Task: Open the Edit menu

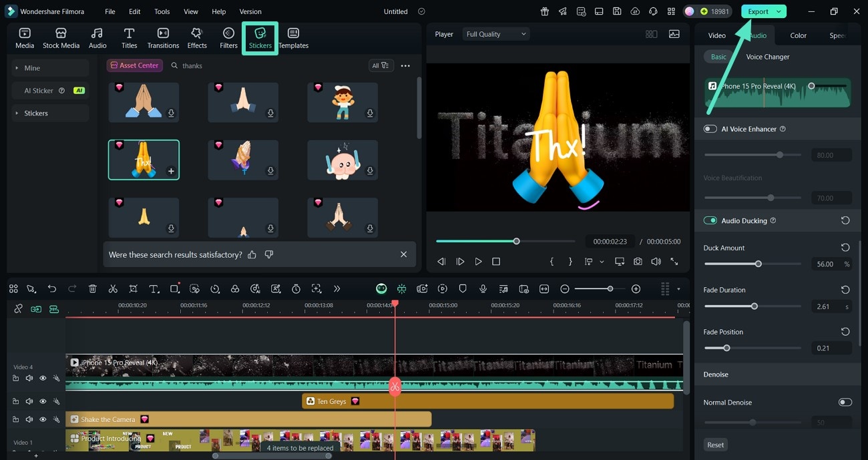Action: [135, 11]
